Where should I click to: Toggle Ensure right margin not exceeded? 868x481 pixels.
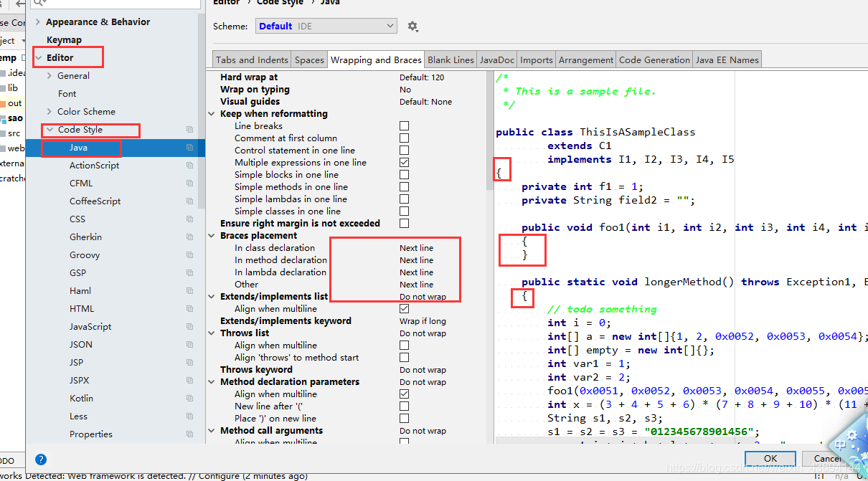(x=404, y=224)
